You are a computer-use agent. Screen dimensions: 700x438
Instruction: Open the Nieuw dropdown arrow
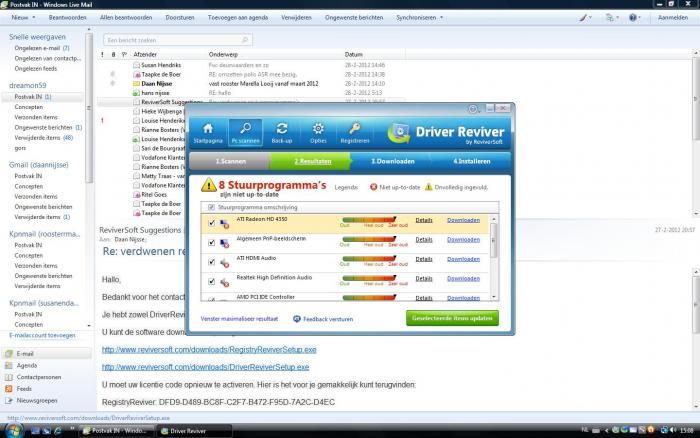(x=34, y=17)
